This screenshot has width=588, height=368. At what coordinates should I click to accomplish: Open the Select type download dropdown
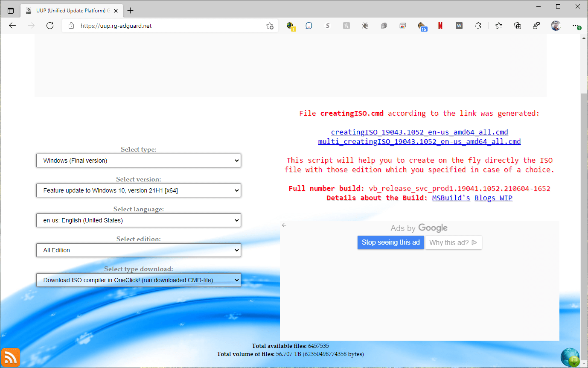pyautogui.click(x=139, y=280)
